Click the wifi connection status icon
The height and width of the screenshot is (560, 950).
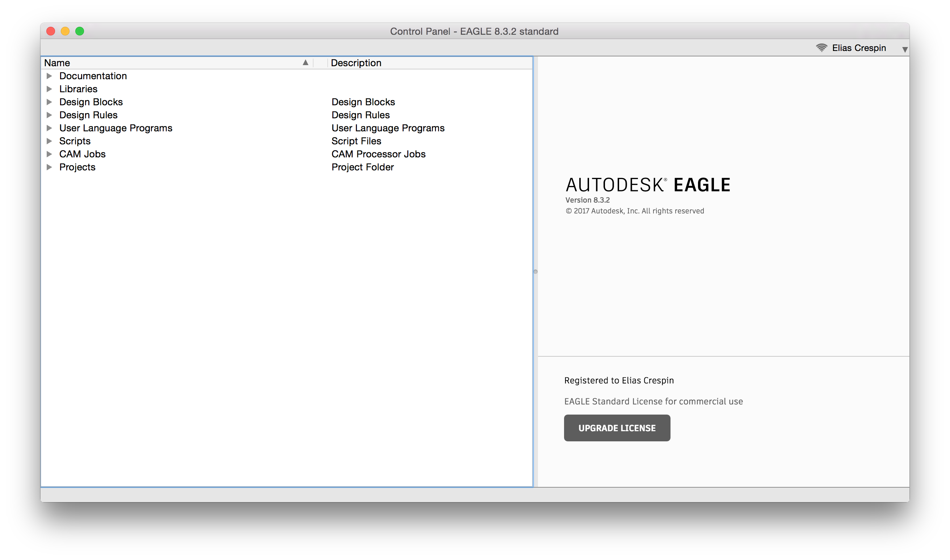pos(822,47)
